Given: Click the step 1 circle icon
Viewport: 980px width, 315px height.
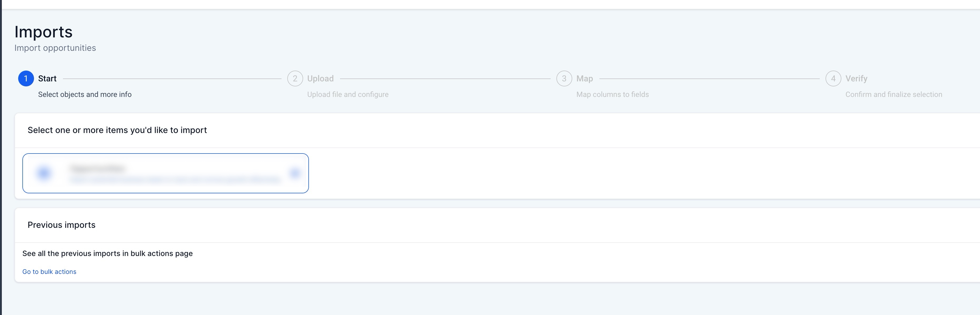Looking at the screenshot, I should [26, 79].
